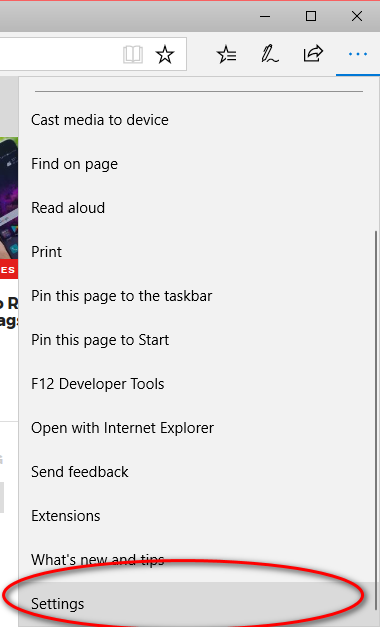Image resolution: width=380 pixels, height=627 pixels.
Task: Open F12 Developer Tools
Action: pyautogui.click(x=198, y=384)
